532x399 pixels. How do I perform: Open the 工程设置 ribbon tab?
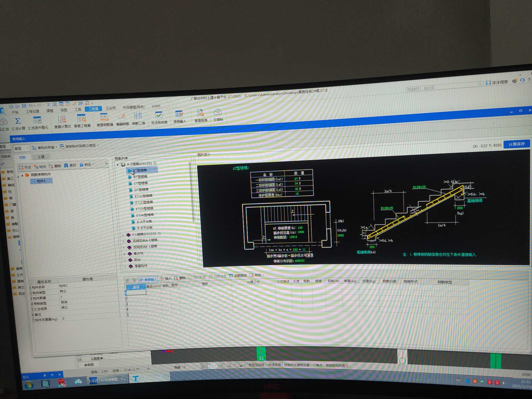pos(32,111)
